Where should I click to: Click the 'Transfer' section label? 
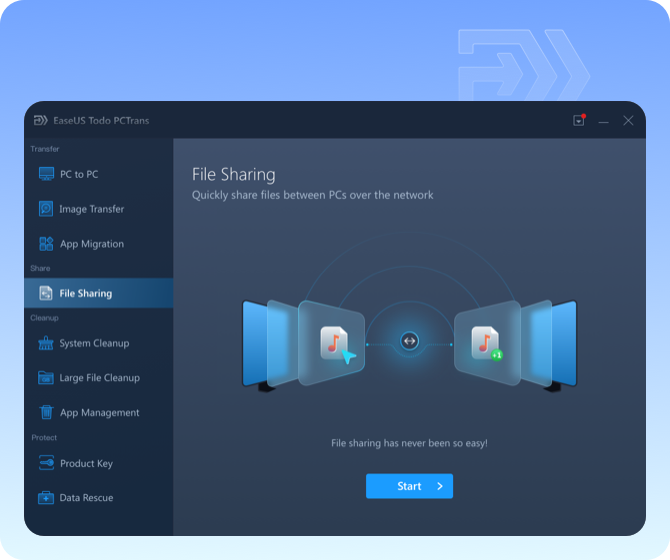pos(45,149)
